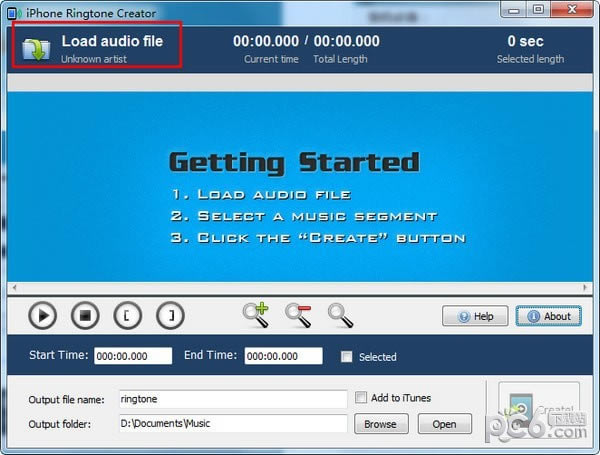
Task: Click the Load audio file title text
Action: click(x=112, y=41)
